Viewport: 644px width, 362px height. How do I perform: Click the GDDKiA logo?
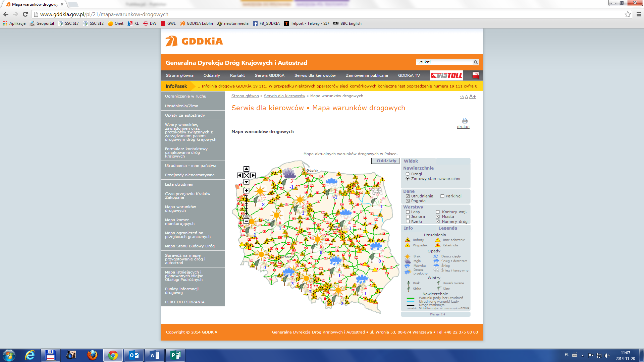(194, 41)
